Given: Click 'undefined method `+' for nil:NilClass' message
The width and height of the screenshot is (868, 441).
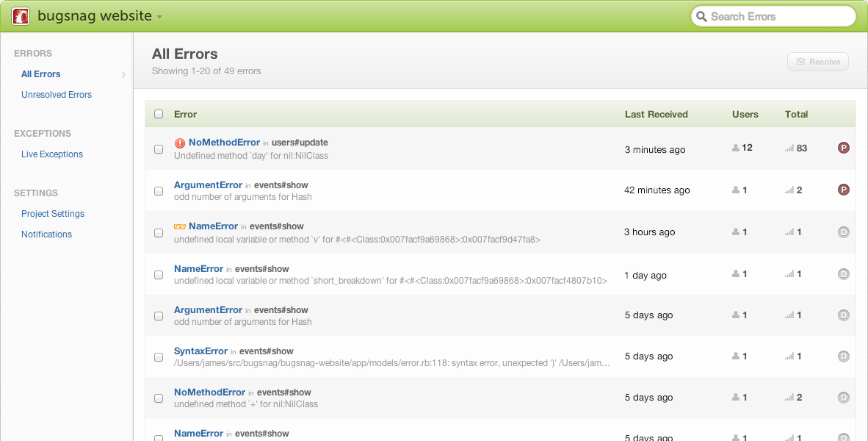Looking at the screenshot, I should (246, 404).
